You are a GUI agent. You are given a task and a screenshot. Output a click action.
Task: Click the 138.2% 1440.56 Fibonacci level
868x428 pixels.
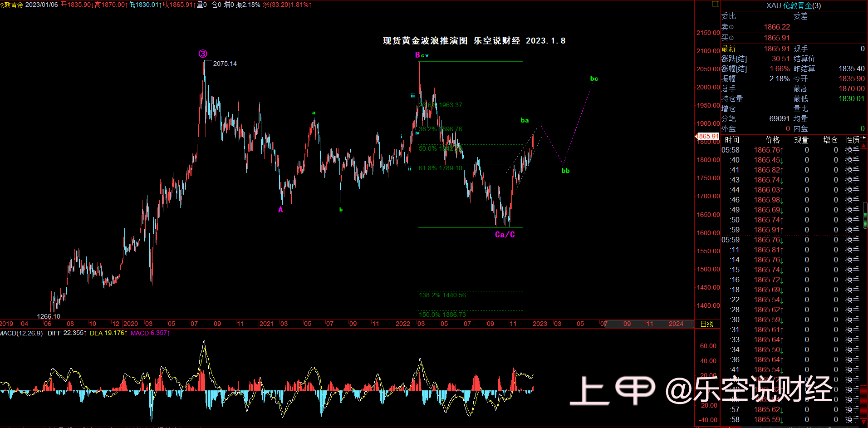442,295
